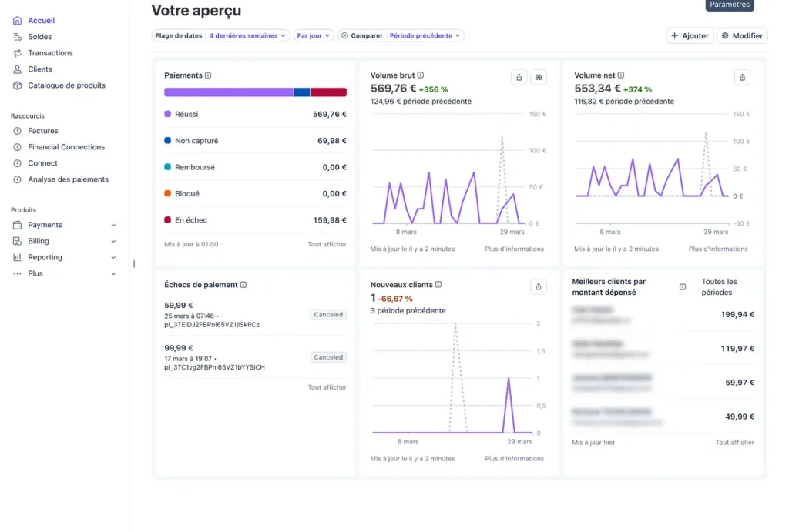
Task: Click the binoculars explore icon in Volume brut
Action: tap(539, 77)
